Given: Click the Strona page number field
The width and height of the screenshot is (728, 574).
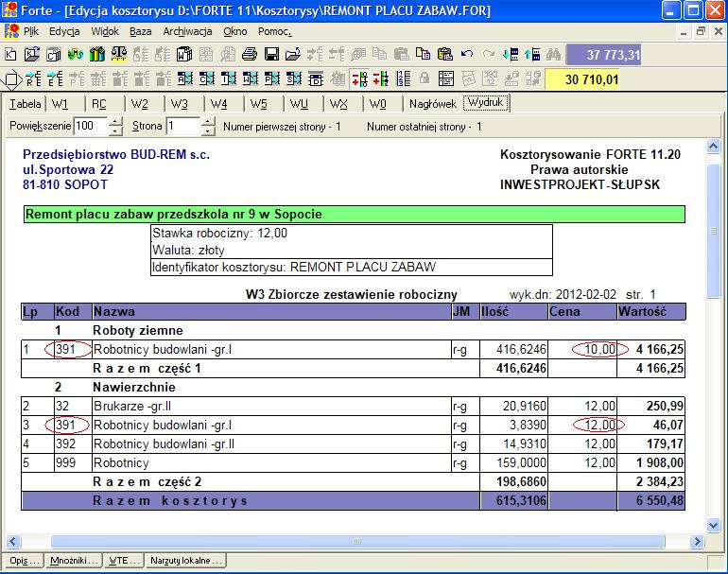Looking at the screenshot, I should pos(183,126).
